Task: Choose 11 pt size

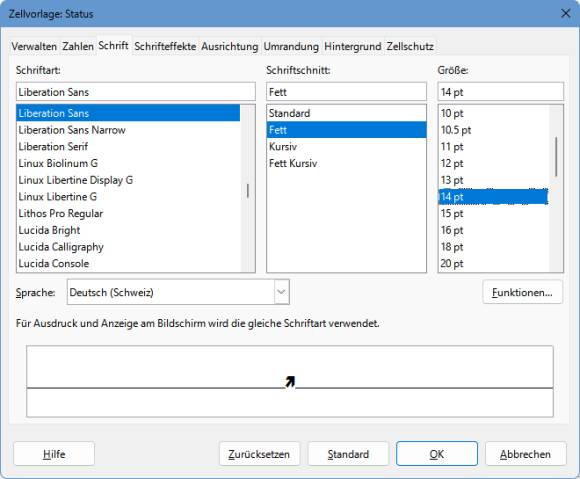Action: (x=493, y=146)
